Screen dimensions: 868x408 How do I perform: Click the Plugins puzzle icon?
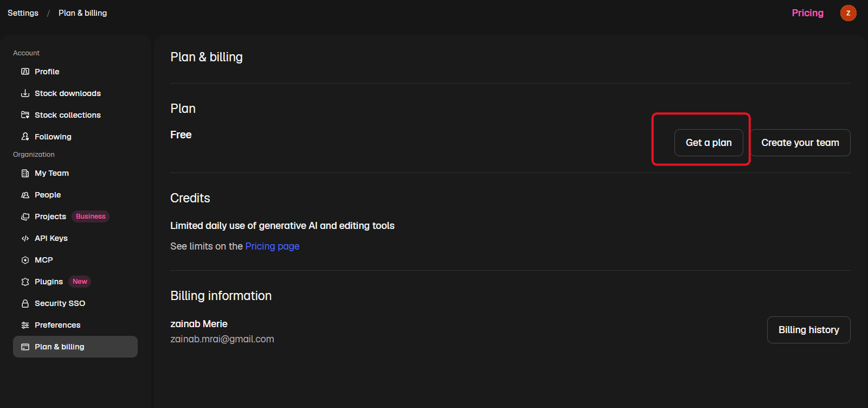click(x=25, y=282)
